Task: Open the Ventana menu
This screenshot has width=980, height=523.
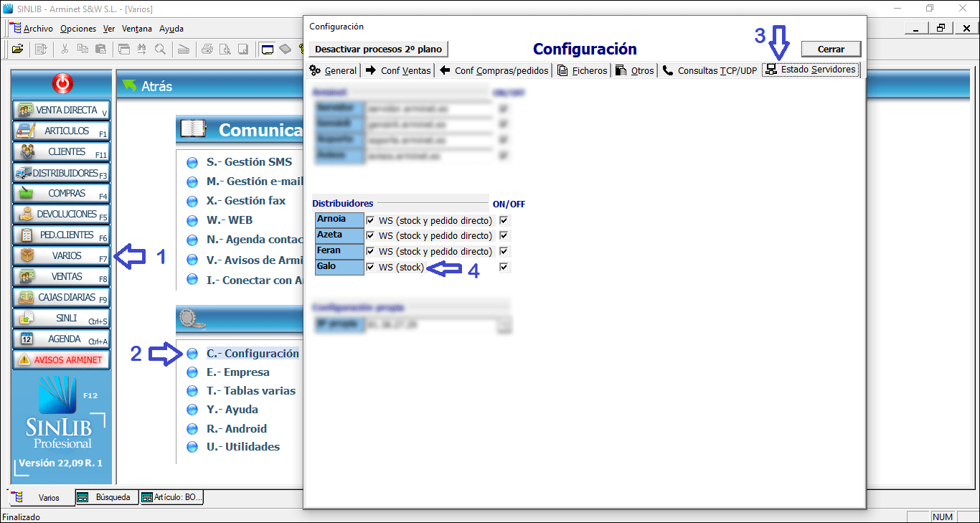Action: pos(137,29)
